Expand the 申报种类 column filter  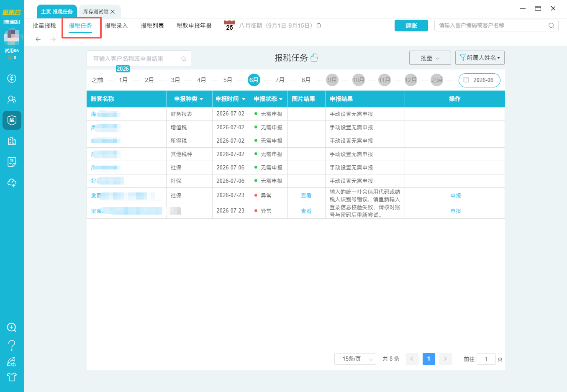[201, 99]
